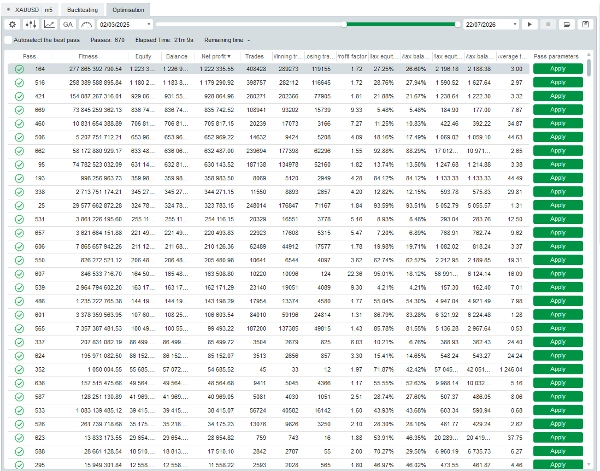This screenshot has height=471, width=600.
Task: Apply parameters for pass 516
Action: pyautogui.click(x=558, y=83)
